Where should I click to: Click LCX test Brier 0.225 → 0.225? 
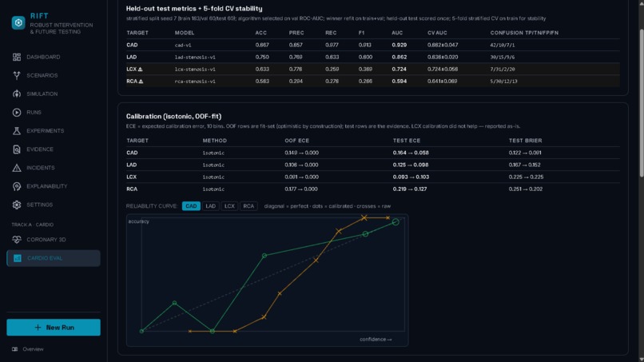526,177
